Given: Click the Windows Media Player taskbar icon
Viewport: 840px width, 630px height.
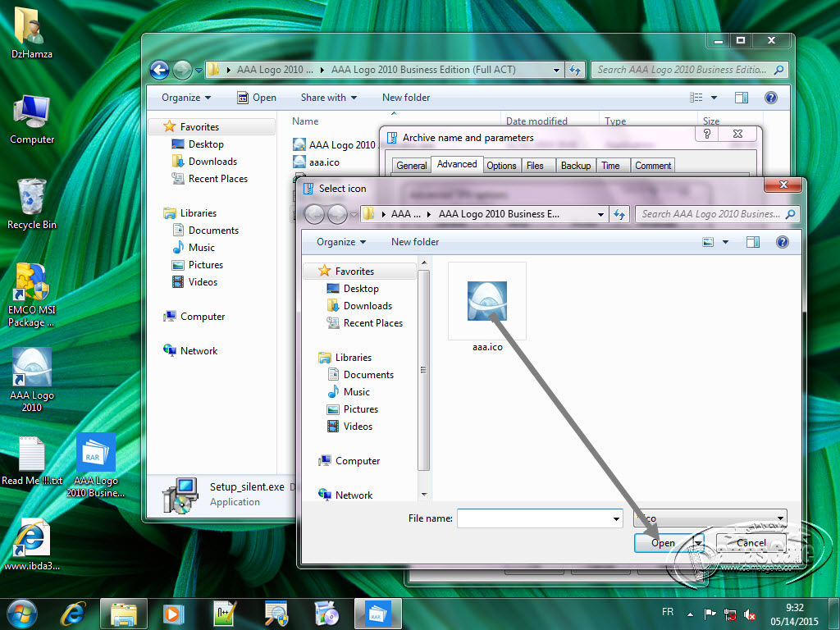Looking at the screenshot, I should coord(173,614).
